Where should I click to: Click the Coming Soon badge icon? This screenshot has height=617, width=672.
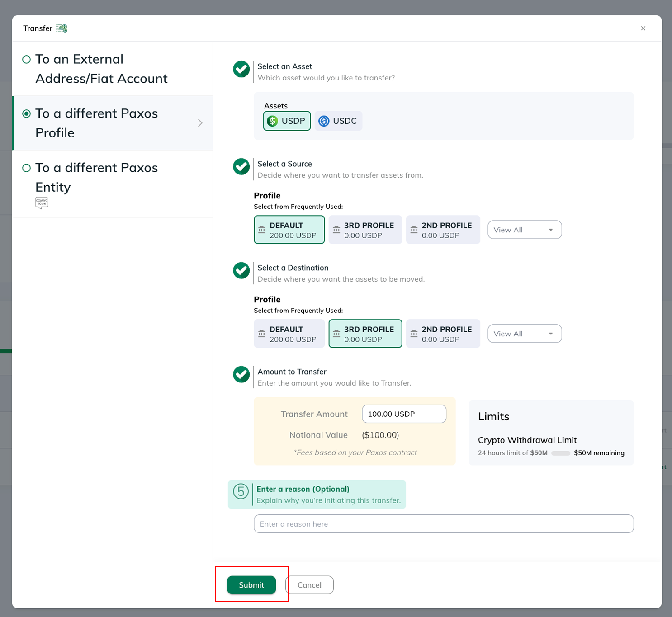[42, 203]
